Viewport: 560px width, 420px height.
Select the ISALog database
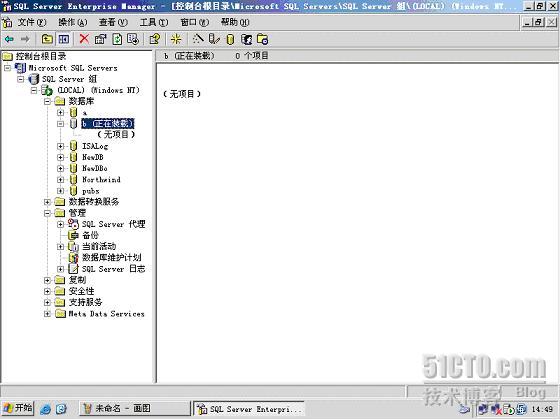tap(95, 146)
